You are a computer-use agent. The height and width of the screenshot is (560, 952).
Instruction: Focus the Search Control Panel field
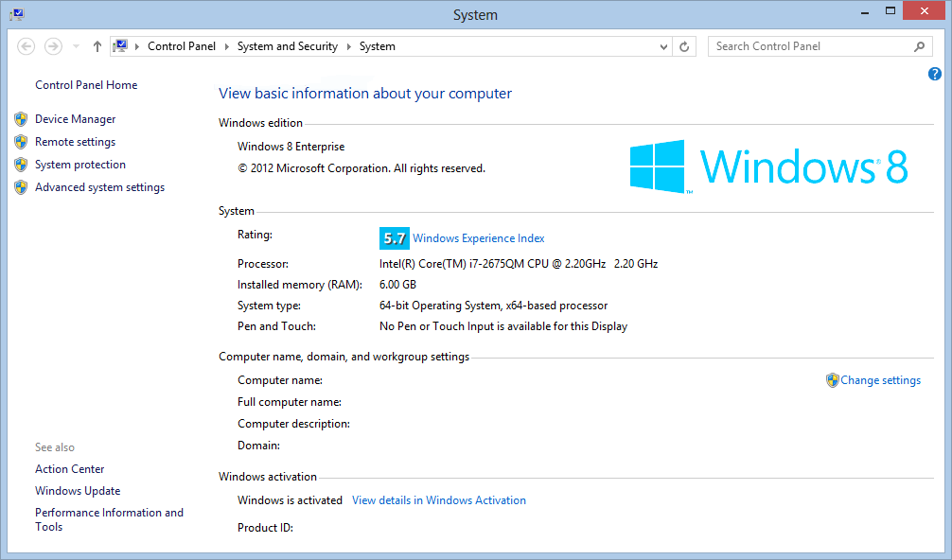pyautogui.click(x=809, y=46)
